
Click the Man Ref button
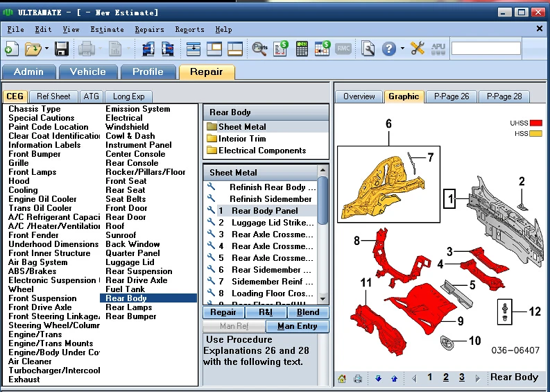click(234, 326)
